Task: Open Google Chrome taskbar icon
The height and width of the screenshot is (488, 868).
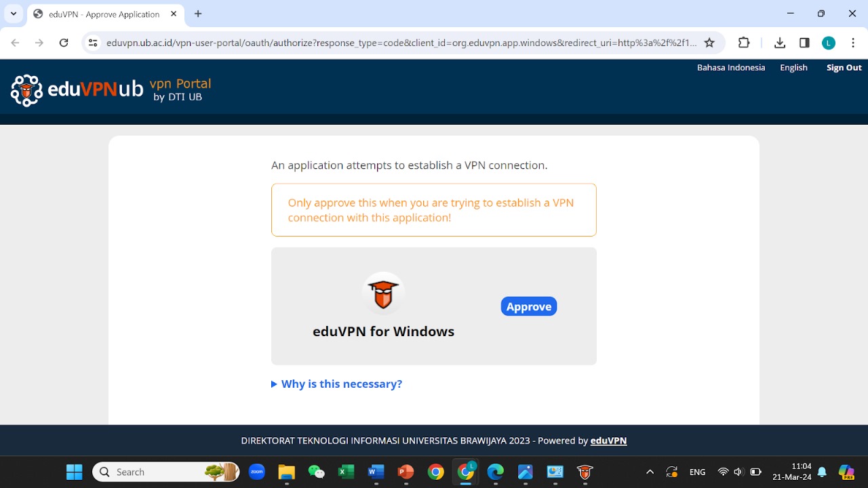Action: pyautogui.click(x=436, y=472)
